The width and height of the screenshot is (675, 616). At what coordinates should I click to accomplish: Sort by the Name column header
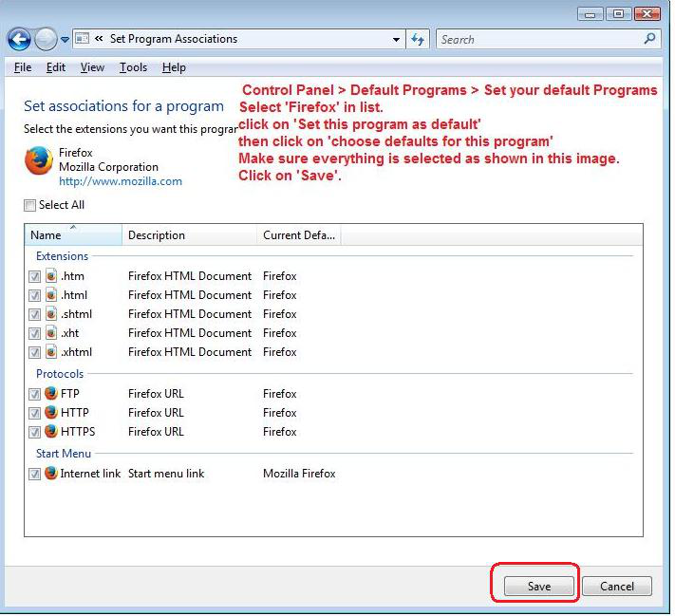[x=73, y=235]
